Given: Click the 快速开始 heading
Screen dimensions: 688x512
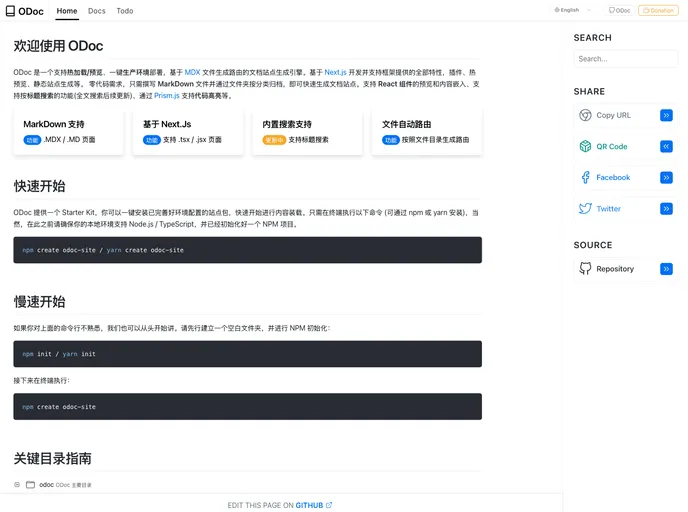Looking at the screenshot, I should tap(39, 186).
